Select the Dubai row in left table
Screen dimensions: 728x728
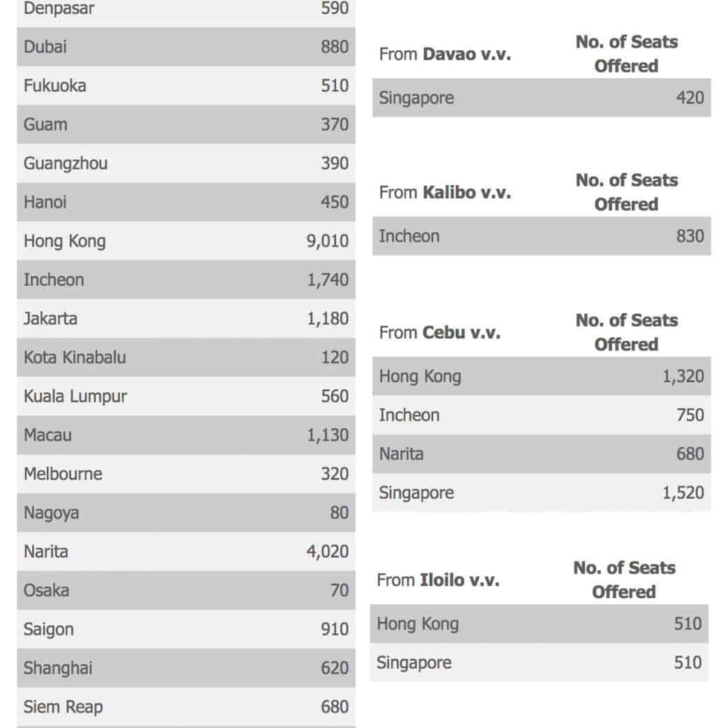point(185,47)
